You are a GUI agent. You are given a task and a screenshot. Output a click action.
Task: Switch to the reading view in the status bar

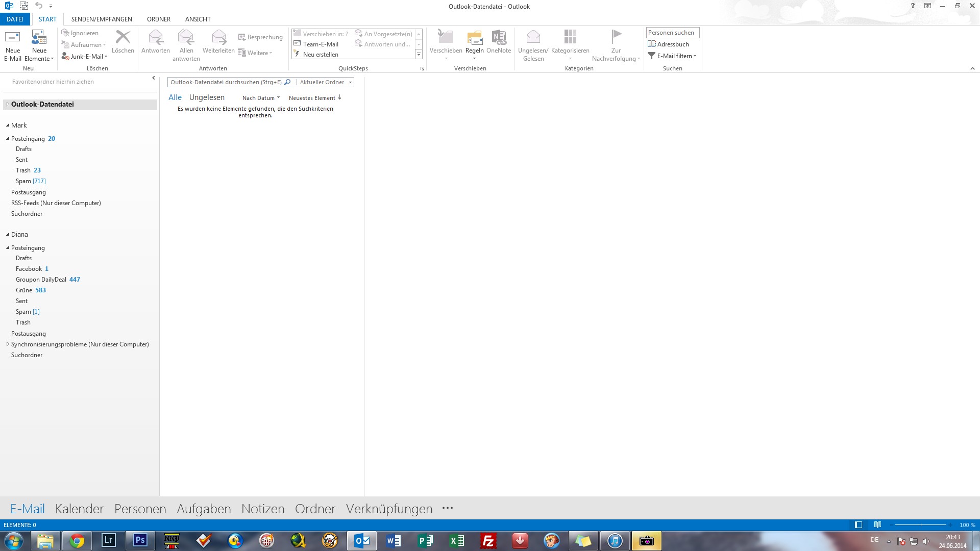tap(877, 525)
